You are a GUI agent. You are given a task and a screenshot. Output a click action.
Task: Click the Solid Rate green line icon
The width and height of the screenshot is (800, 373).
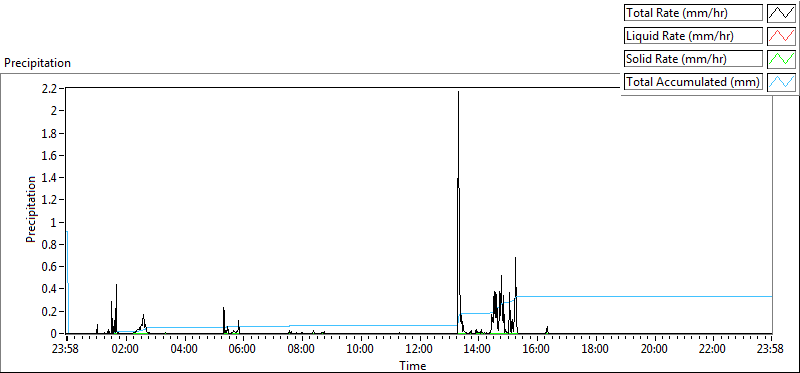tap(781, 59)
